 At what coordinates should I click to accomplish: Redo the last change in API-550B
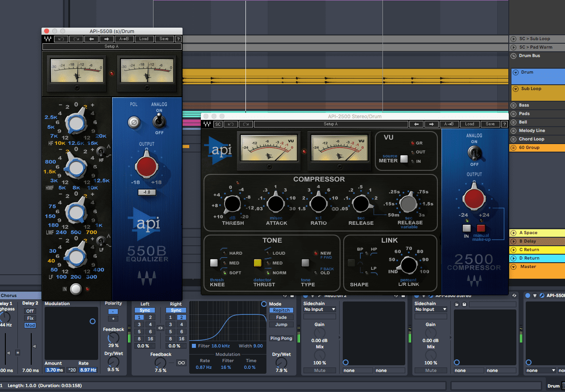75,39
